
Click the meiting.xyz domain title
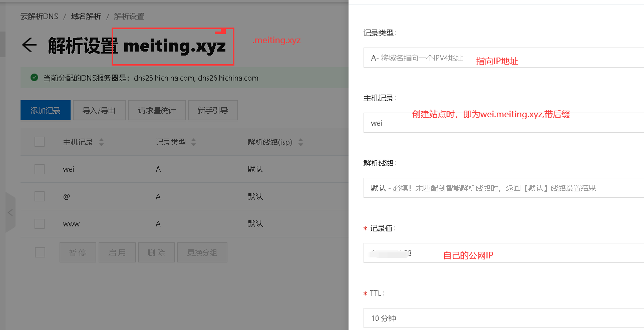(x=174, y=46)
